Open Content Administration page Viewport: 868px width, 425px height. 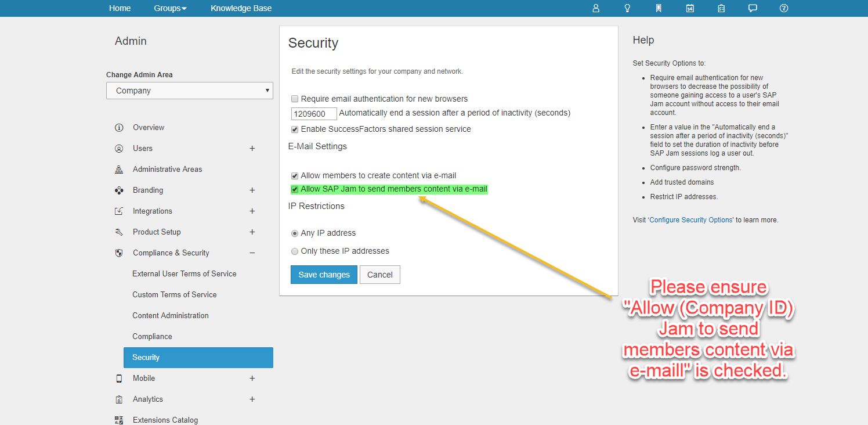click(x=171, y=316)
